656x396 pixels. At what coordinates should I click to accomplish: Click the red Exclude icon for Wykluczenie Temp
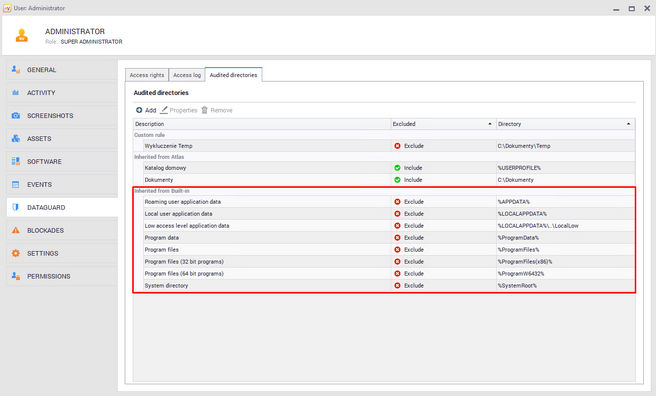click(397, 146)
